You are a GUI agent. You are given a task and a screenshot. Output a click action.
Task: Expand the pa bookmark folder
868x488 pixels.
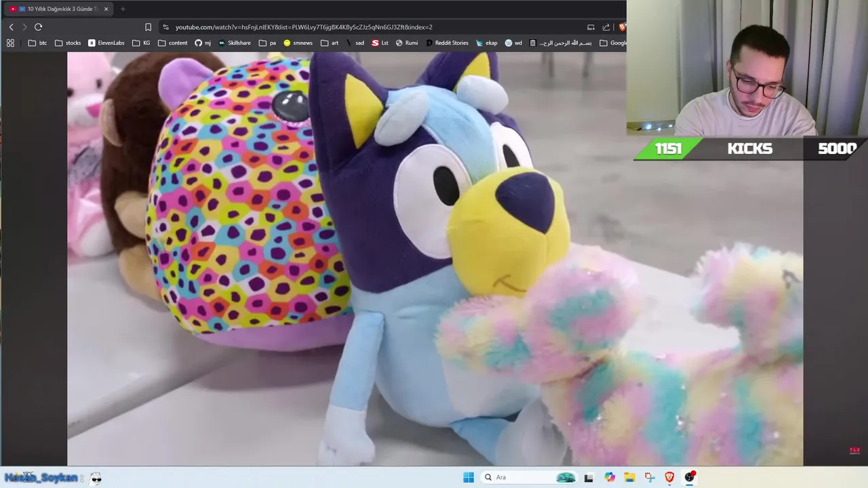click(267, 43)
